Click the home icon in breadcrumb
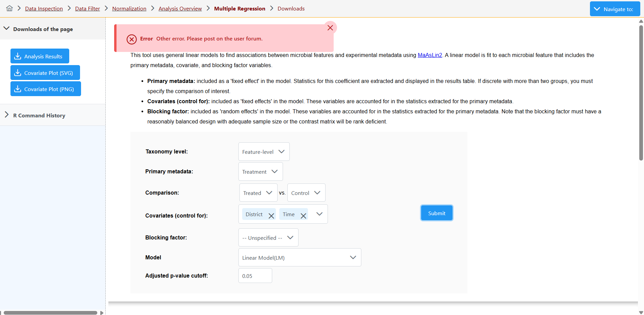Image resolution: width=644 pixels, height=315 pixels. (9, 8)
